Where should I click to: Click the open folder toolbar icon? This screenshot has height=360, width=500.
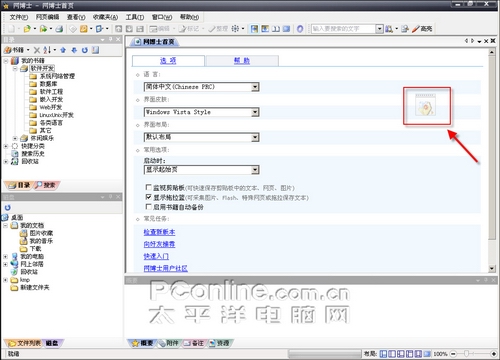(27, 29)
